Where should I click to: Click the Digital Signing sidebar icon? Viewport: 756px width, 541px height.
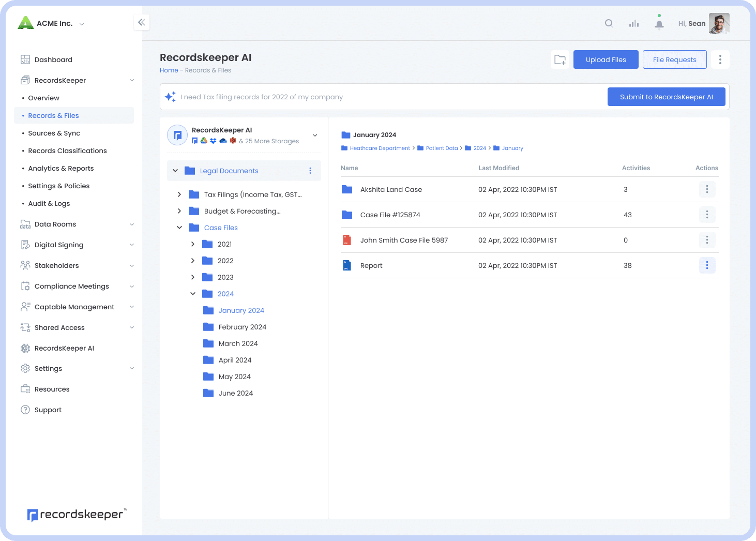(x=25, y=245)
